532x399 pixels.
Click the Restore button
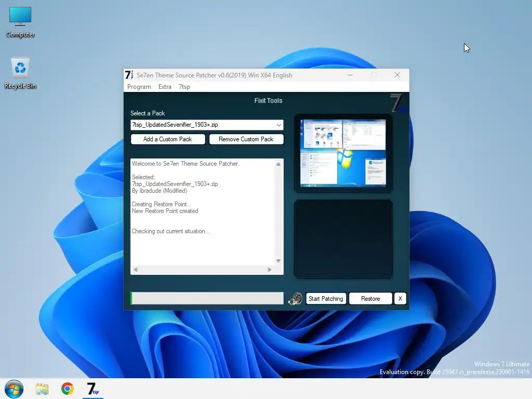click(x=370, y=299)
